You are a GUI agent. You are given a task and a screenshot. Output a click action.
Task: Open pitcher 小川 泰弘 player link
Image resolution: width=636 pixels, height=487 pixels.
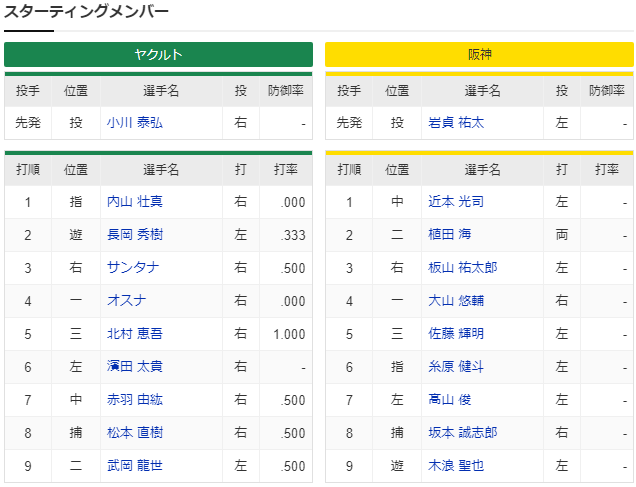135,122
